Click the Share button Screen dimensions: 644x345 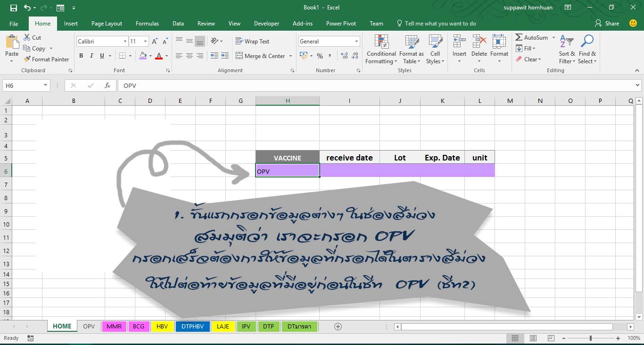607,24
